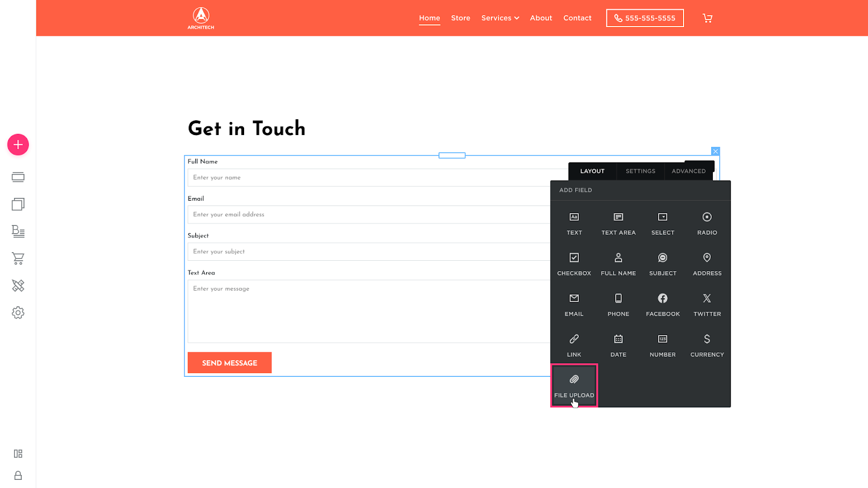The width and height of the screenshot is (868, 488).
Task: Add a Currency field
Action: tap(707, 346)
